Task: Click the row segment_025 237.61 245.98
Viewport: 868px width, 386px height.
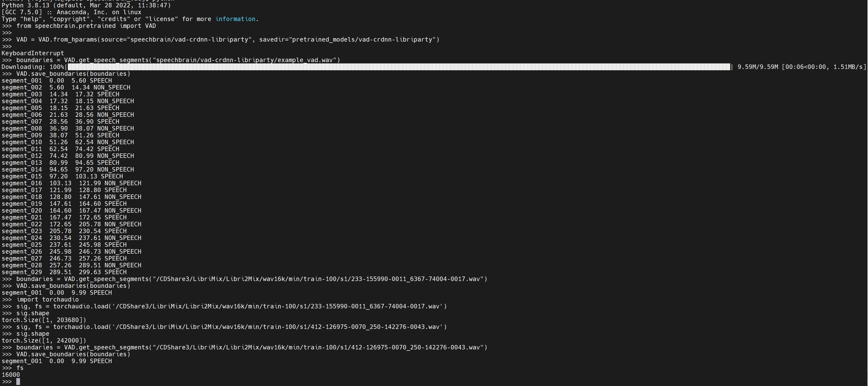Action: coord(64,245)
